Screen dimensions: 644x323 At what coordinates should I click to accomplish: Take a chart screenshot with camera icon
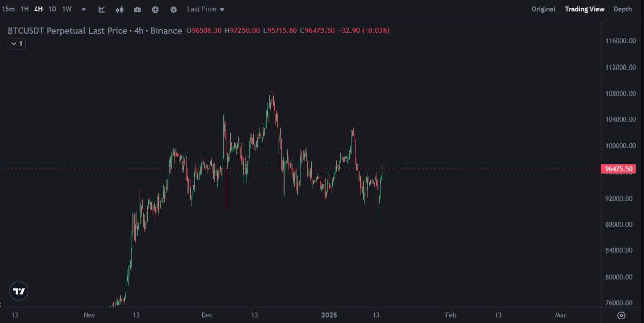137,9
